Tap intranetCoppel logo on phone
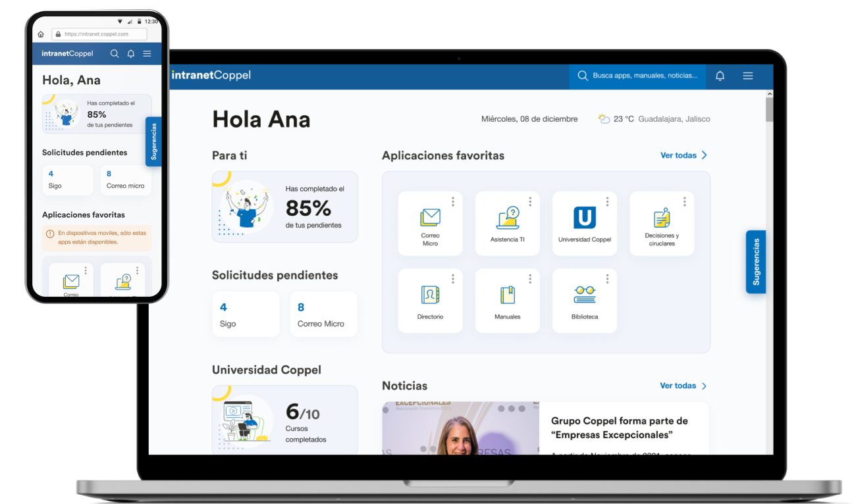The width and height of the screenshot is (856, 504). (x=67, y=53)
